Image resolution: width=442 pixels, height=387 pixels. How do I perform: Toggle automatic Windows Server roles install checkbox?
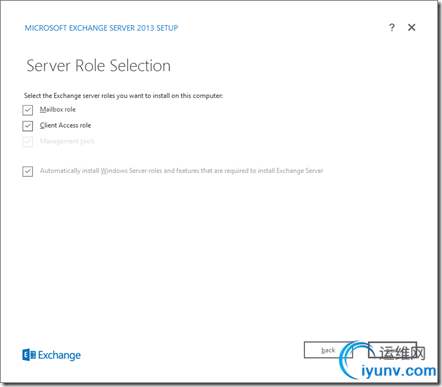28,171
